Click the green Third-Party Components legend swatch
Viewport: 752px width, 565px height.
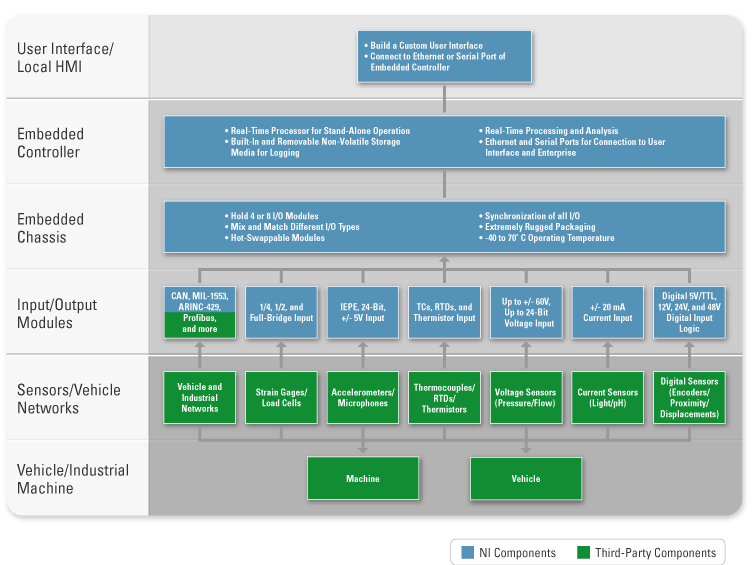coord(584,553)
